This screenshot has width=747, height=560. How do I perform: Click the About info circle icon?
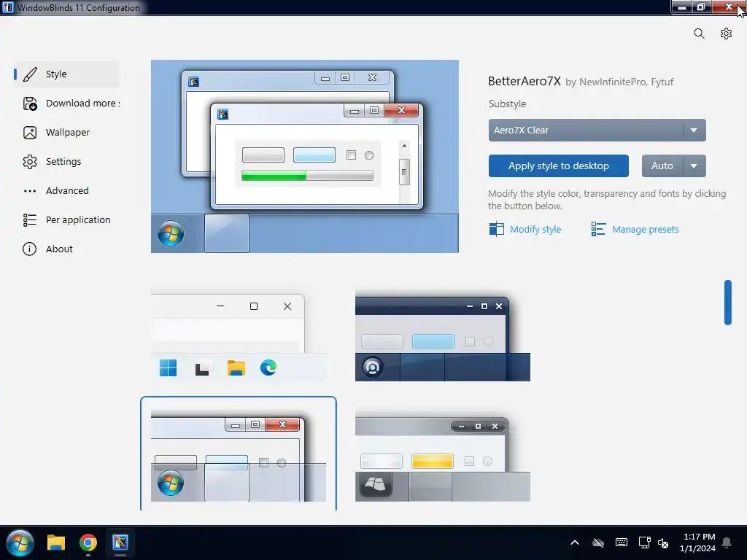[29, 249]
